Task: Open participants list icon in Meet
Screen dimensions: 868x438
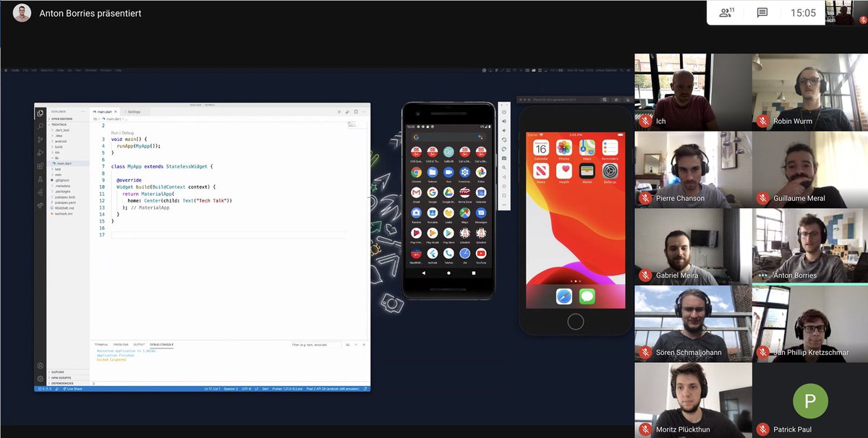Action: click(x=727, y=12)
